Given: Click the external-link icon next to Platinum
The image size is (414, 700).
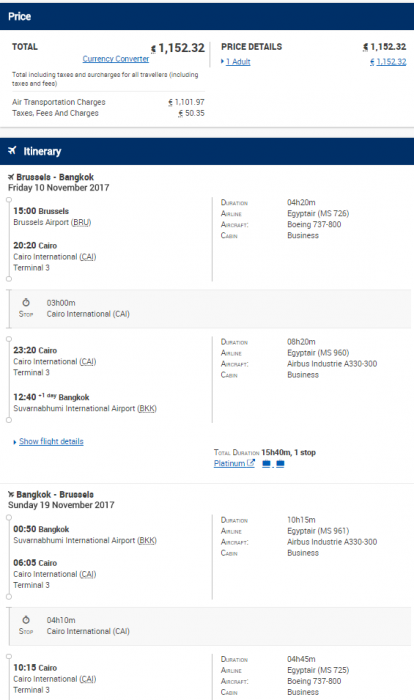Looking at the screenshot, I should 251,463.
